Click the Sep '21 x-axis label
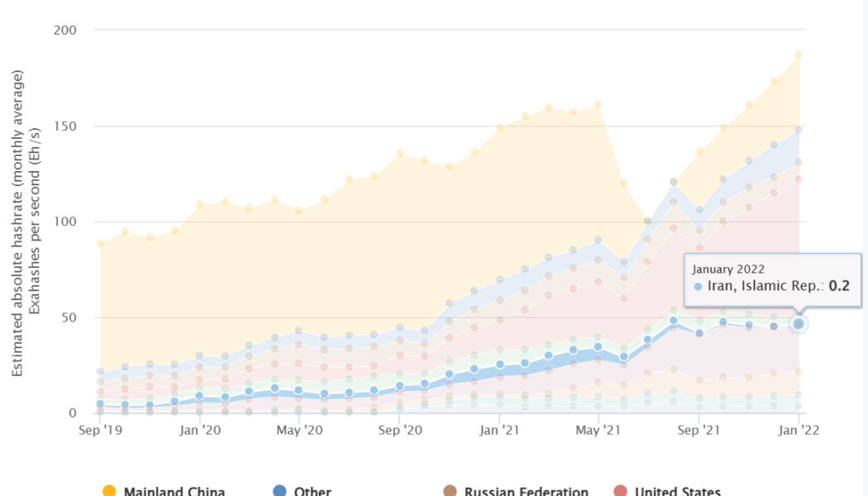The height and width of the screenshot is (496, 868). (699, 430)
